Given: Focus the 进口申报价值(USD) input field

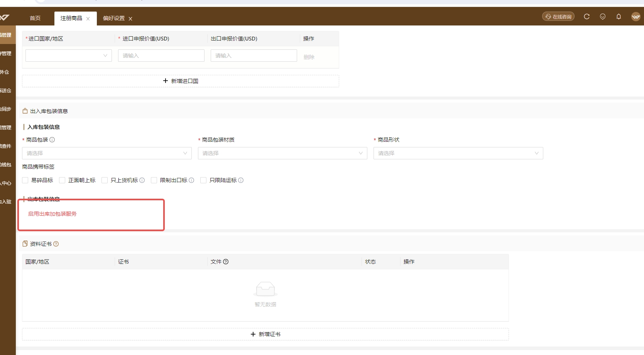Looking at the screenshot, I should (161, 56).
